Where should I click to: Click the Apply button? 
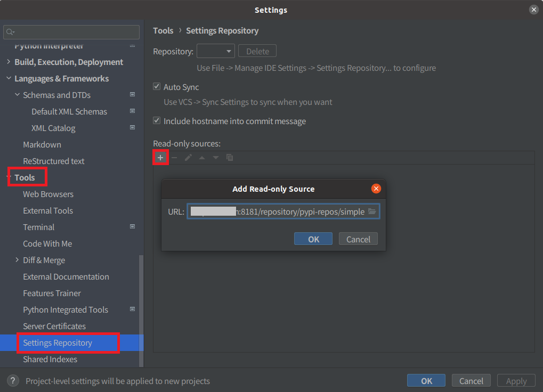coord(516,381)
